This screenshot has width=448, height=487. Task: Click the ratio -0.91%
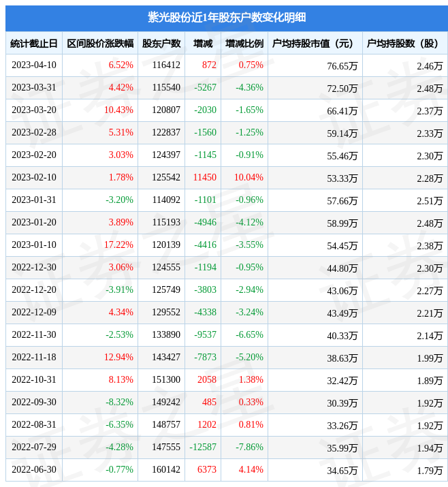[249, 155]
